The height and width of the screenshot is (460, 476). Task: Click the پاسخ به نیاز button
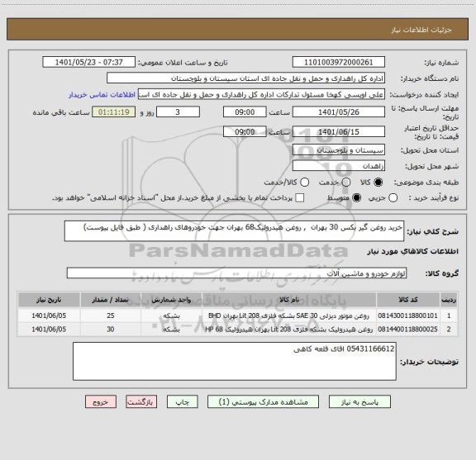point(359,402)
